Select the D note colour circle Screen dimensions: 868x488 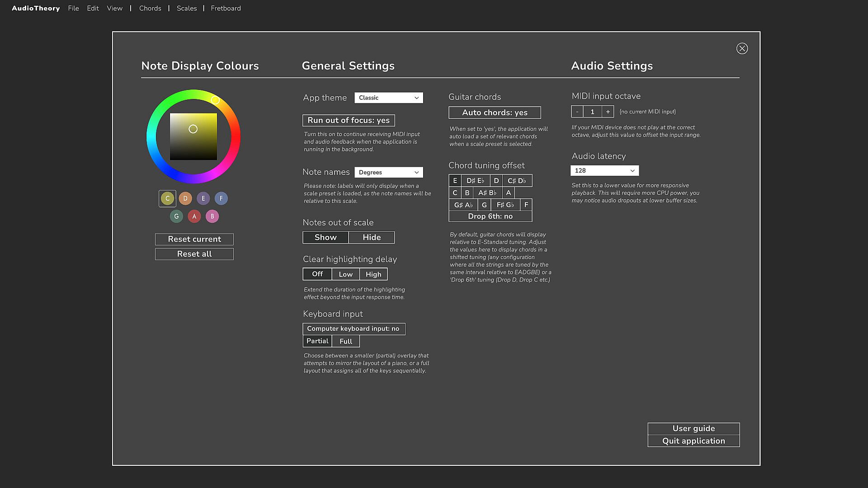pyautogui.click(x=185, y=198)
